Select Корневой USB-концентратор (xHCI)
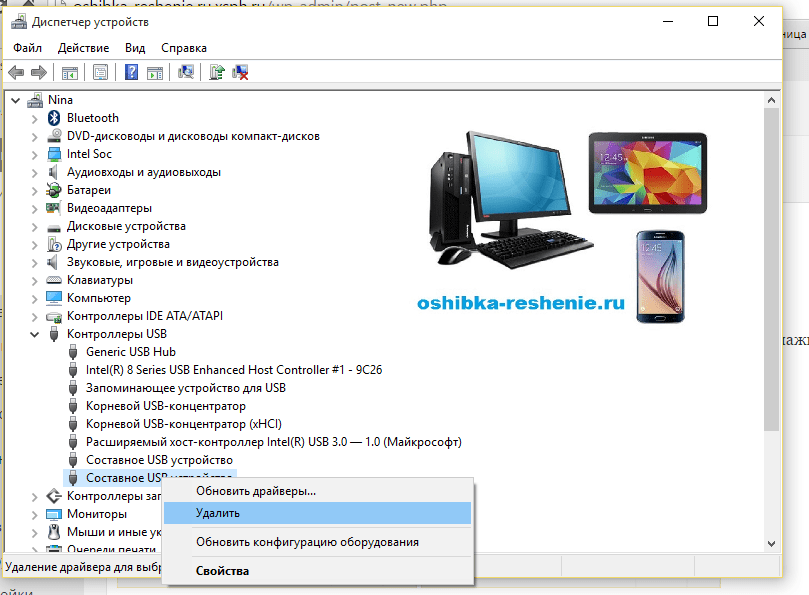Image resolution: width=809 pixels, height=595 pixels. (184, 424)
